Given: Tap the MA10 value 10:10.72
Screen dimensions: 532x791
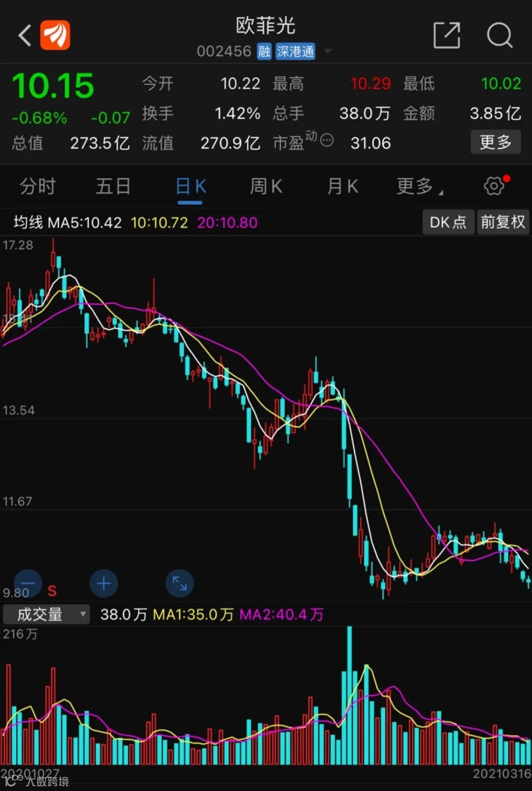Looking at the screenshot, I should (x=159, y=223).
